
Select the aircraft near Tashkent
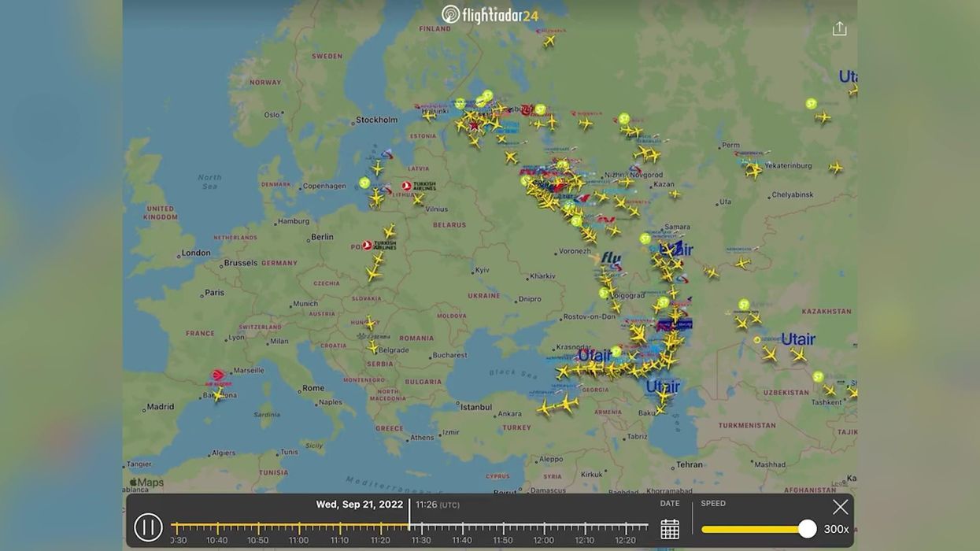pos(829,390)
